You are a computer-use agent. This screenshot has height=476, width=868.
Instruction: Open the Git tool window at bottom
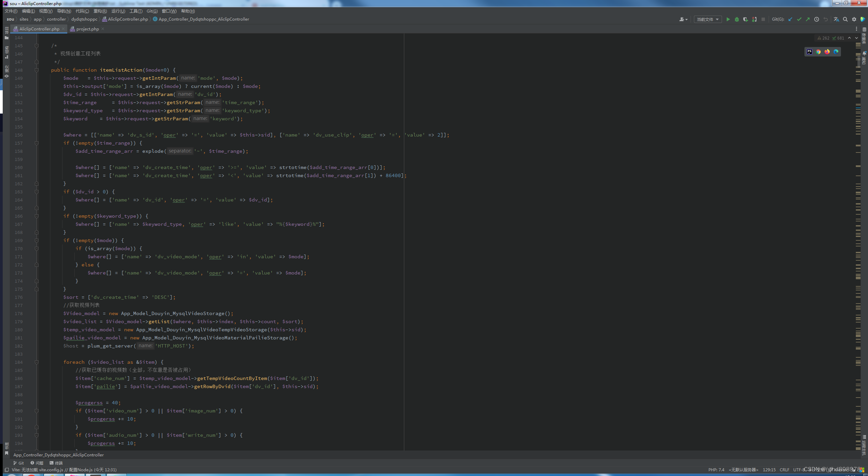pos(19,463)
